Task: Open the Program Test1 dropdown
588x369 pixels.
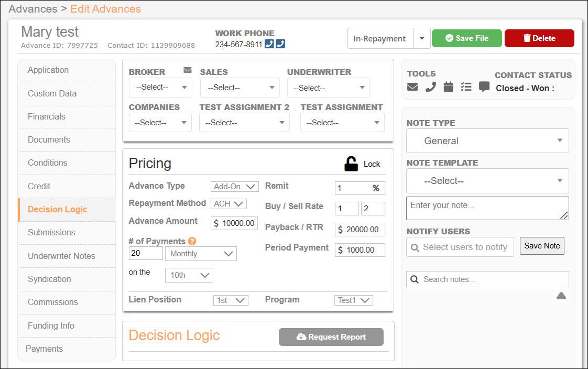Action: click(353, 300)
